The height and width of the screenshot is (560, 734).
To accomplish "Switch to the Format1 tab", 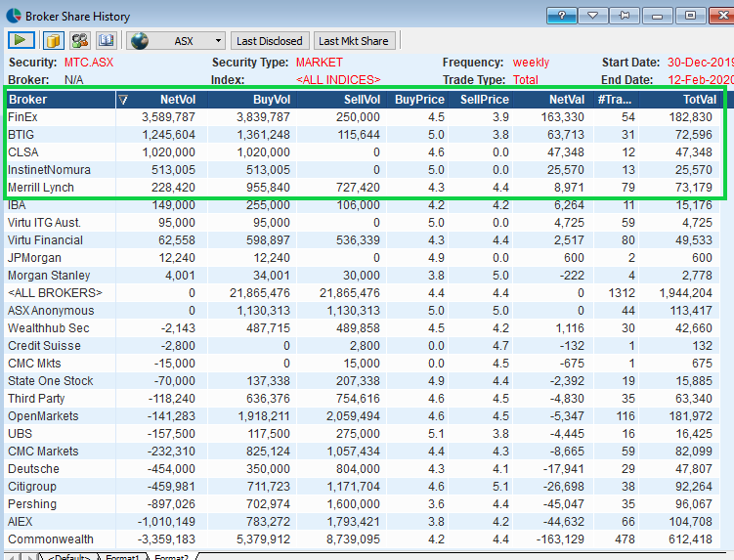I will point(122,557).
